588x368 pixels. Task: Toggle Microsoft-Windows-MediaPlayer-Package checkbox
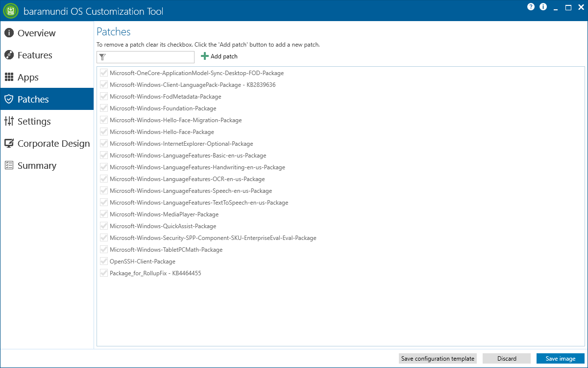pyautogui.click(x=104, y=214)
